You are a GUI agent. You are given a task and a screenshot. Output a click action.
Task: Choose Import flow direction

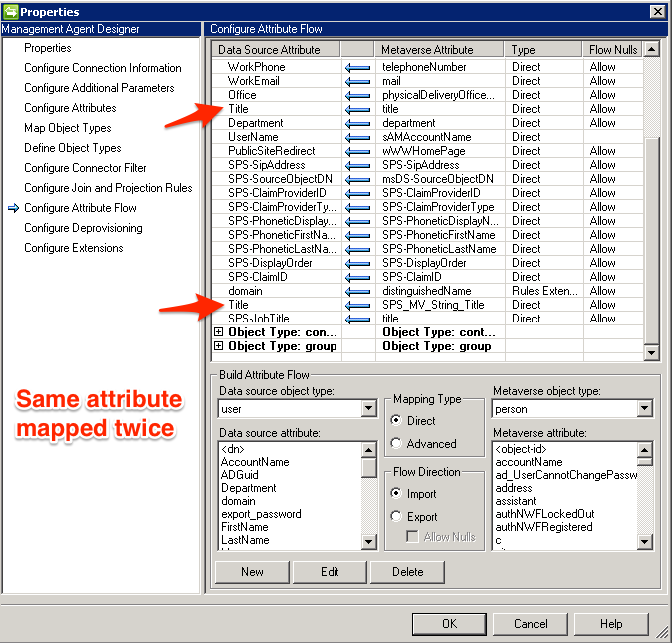click(x=396, y=494)
